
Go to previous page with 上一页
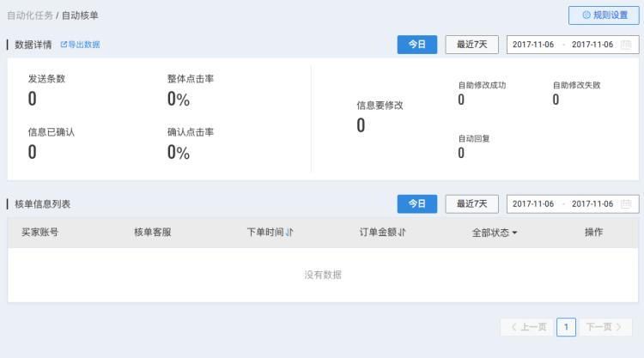526,327
